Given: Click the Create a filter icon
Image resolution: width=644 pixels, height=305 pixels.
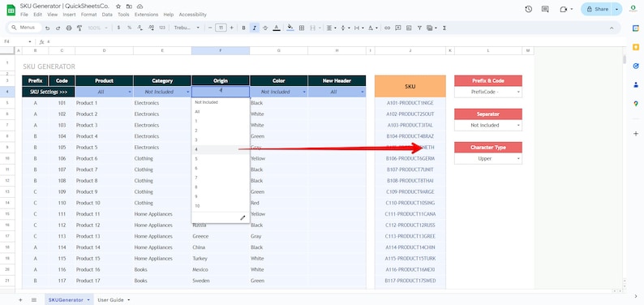Looking at the screenshot, I should pyautogui.click(x=419, y=28).
